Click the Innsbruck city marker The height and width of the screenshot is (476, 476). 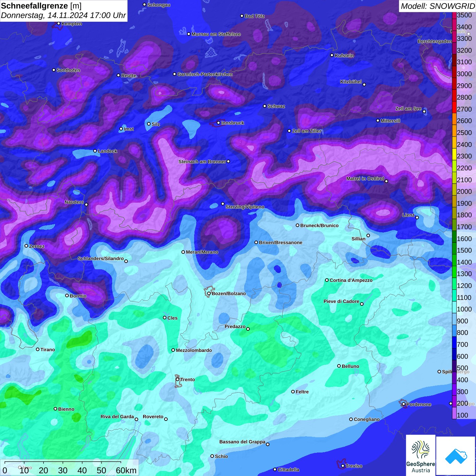pyautogui.click(x=219, y=123)
